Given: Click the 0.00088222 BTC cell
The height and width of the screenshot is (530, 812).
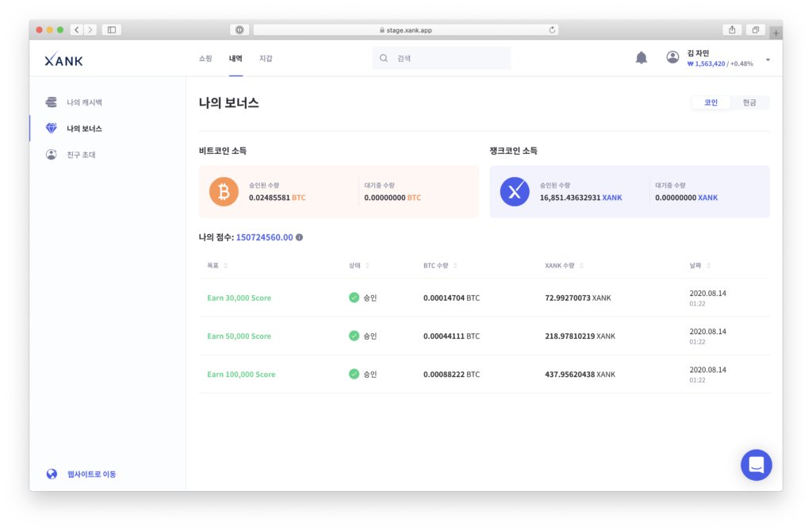Looking at the screenshot, I should [451, 374].
